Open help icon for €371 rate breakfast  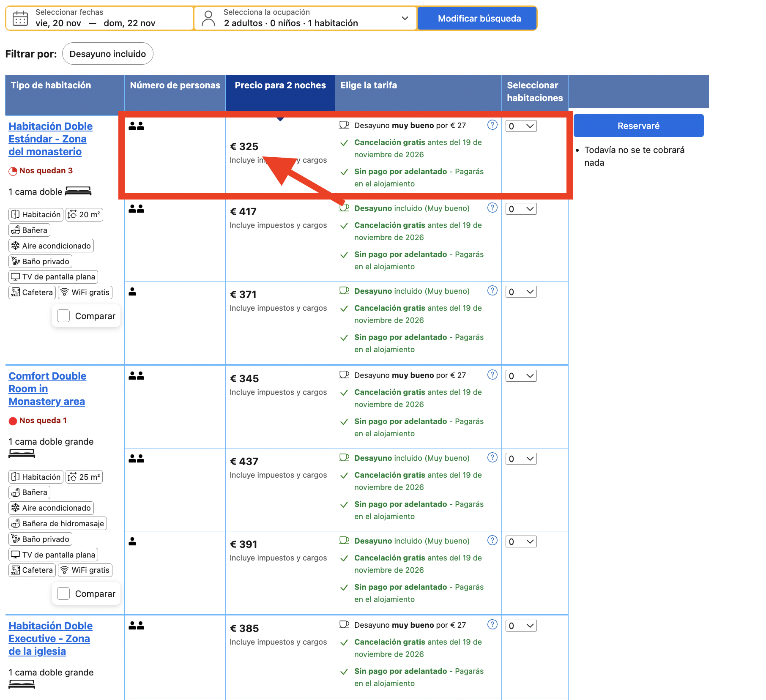(x=492, y=290)
